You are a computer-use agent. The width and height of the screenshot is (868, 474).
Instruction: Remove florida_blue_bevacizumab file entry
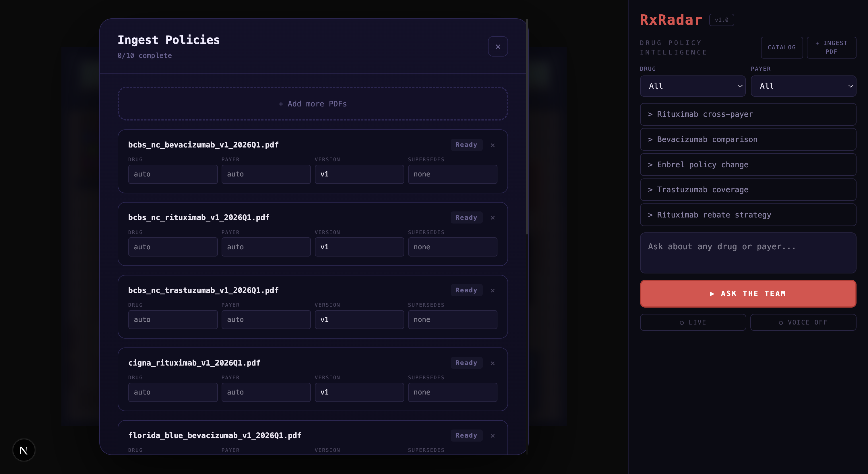coord(492,436)
